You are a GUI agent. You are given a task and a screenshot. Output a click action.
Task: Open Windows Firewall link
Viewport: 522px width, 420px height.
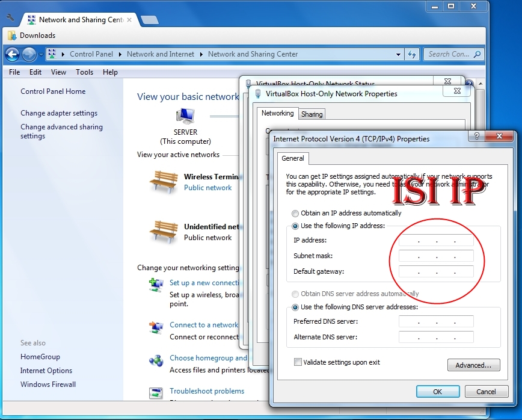click(x=48, y=384)
